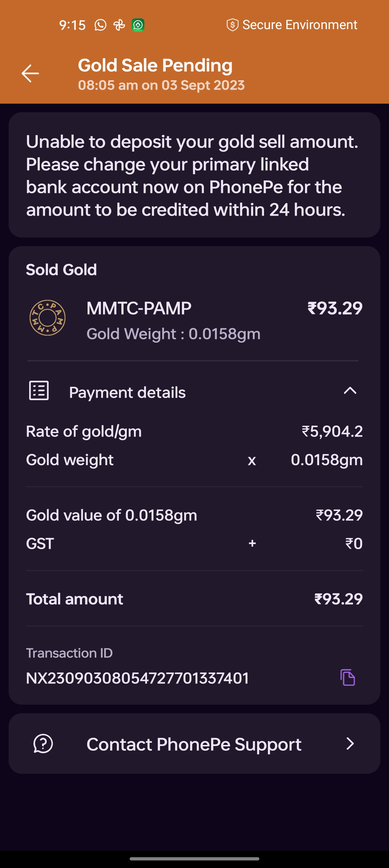This screenshot has width=389, height=868.
Task: Tap the Secure Environment shield icon
Action: [232, 25]
